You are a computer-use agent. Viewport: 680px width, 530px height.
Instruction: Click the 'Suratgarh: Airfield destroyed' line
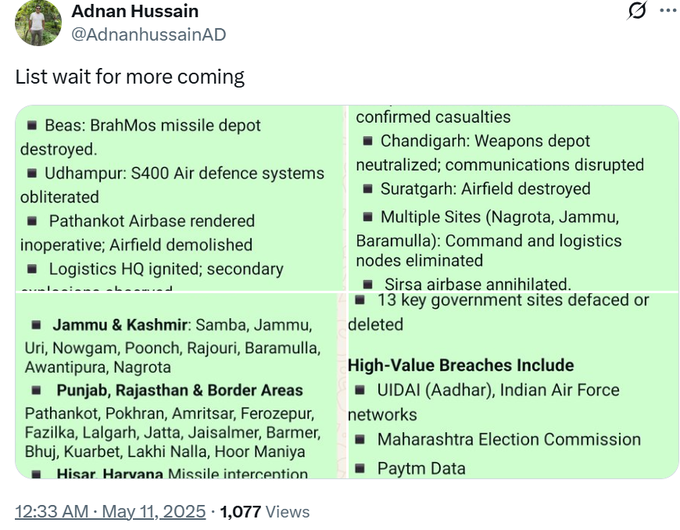tap(484, 189)
